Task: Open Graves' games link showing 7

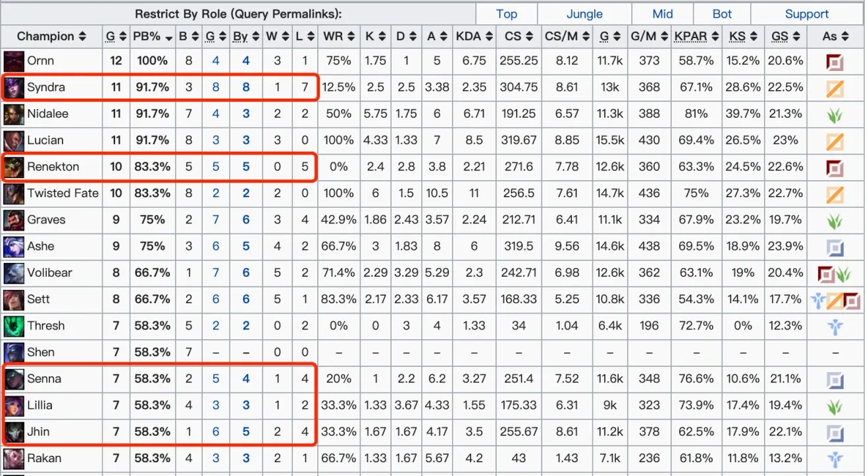Action: click(216, 220)
